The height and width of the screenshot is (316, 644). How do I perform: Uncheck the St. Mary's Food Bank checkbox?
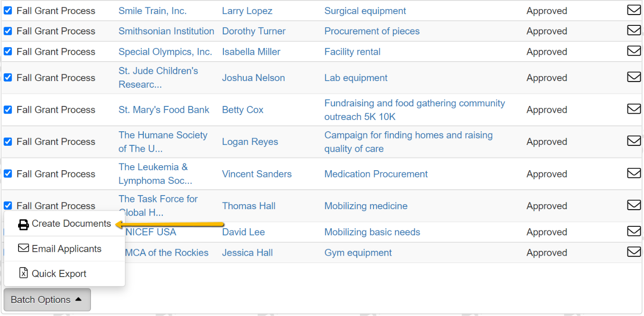[8, 110]
